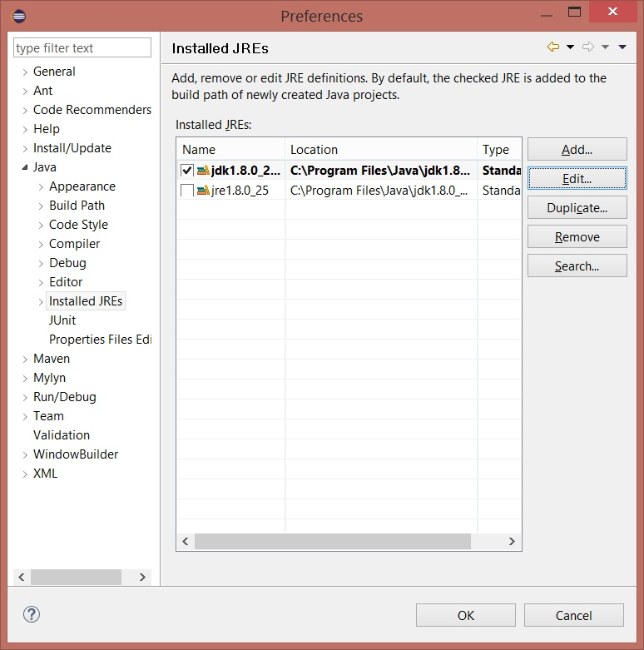Click JRE table scroll left arrow
The height and width of the screenshot is (650, 644).
point(186,542)
